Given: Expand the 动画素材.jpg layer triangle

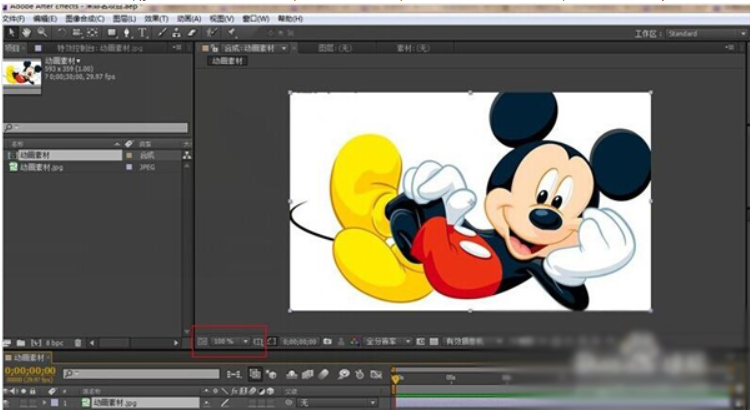Looking at the screenshot, I should click(44, 403).
